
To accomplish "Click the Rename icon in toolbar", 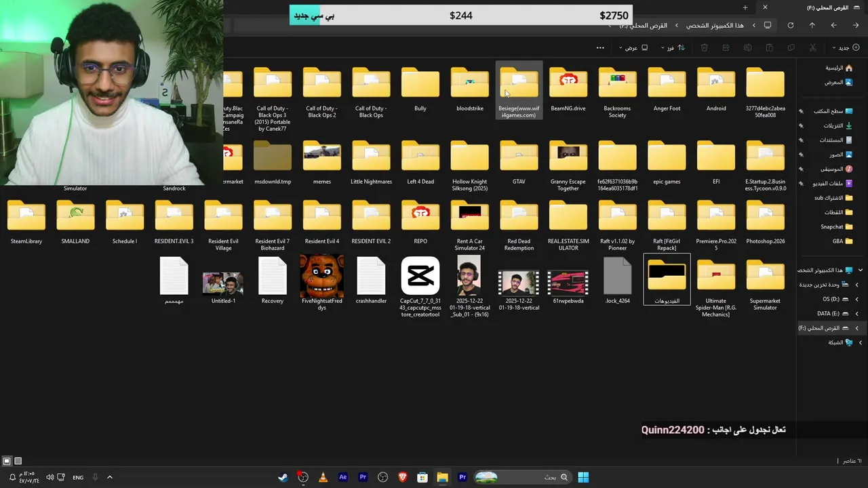I will [x=747, y=47].
